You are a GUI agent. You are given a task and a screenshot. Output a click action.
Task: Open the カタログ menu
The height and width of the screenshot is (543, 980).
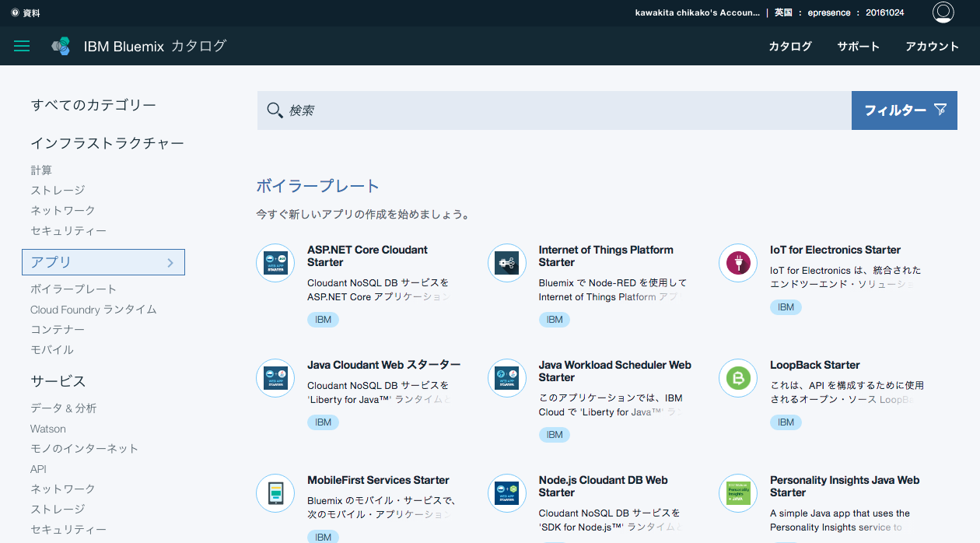(x=789, y=46)
